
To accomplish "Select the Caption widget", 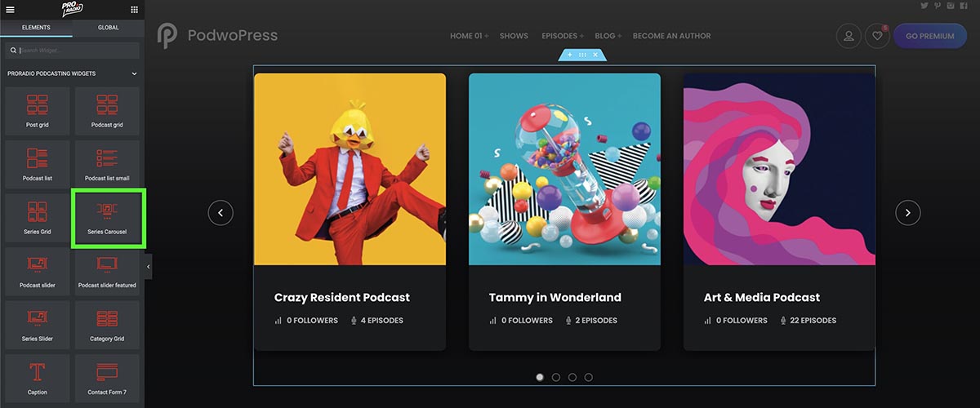I will click(38, 378).
